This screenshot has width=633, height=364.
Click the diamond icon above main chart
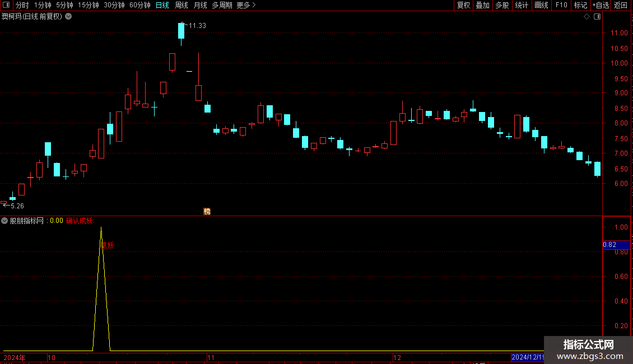tap(587, 17)
